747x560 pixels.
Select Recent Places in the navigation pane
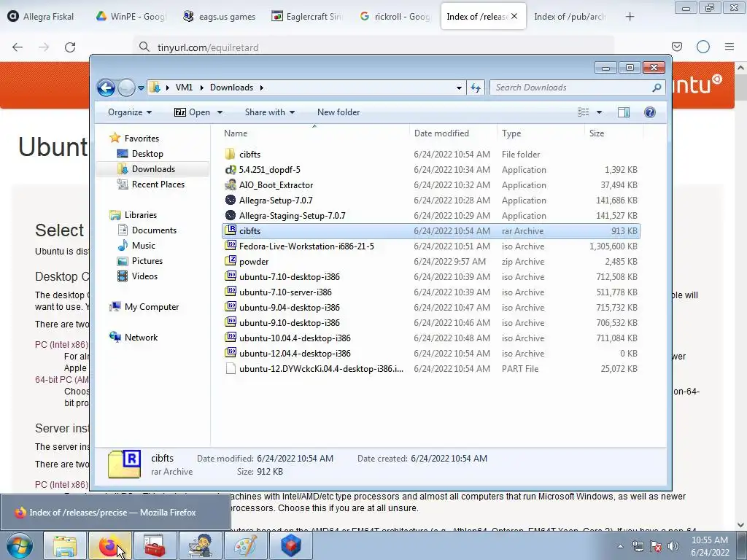point(158,184)
